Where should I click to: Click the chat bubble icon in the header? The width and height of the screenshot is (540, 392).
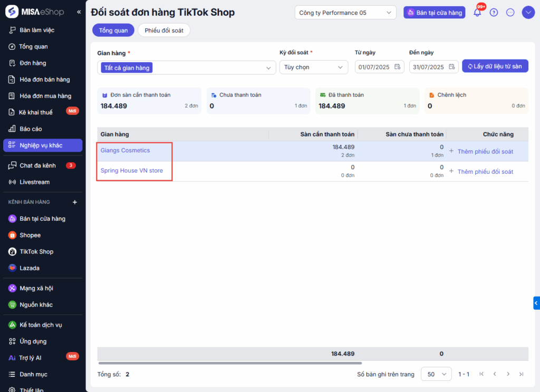pyautogui.click(x=510, y=13)
